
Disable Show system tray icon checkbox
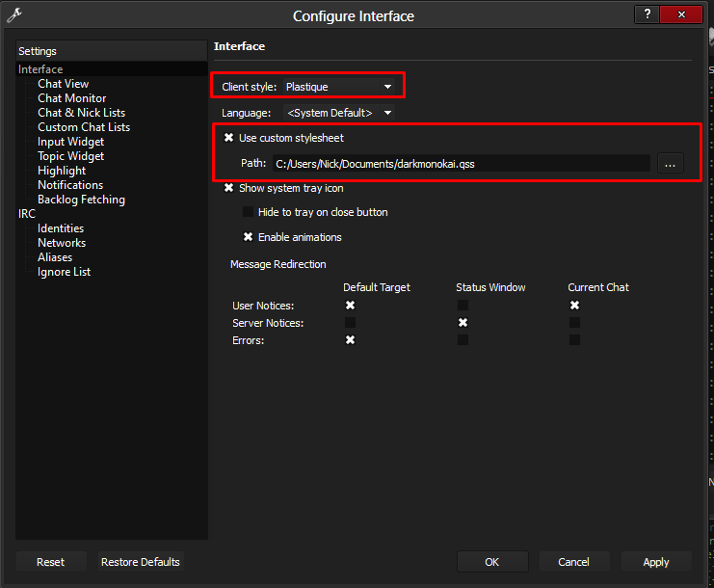[x=229, y=188]
